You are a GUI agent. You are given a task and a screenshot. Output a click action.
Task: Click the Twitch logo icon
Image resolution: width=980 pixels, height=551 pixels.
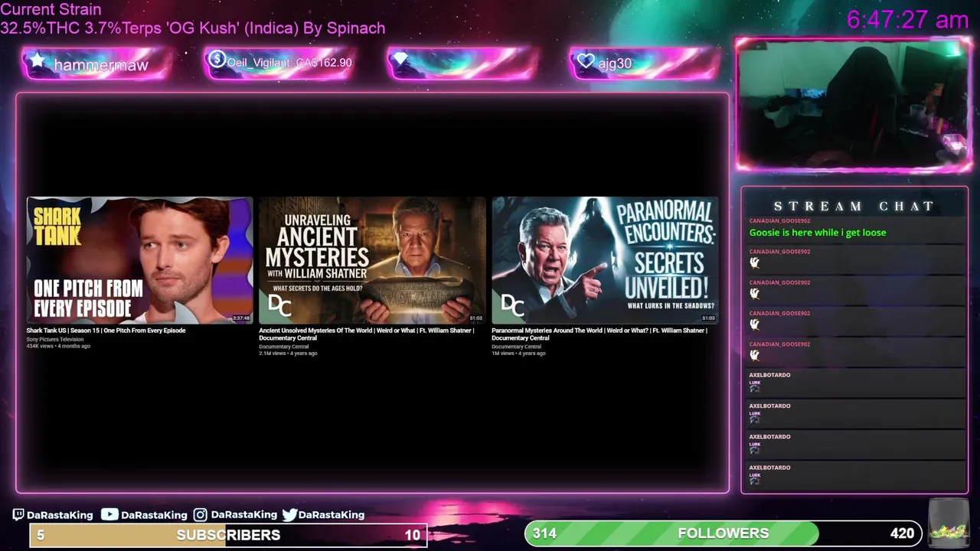[x=18, y=515]
